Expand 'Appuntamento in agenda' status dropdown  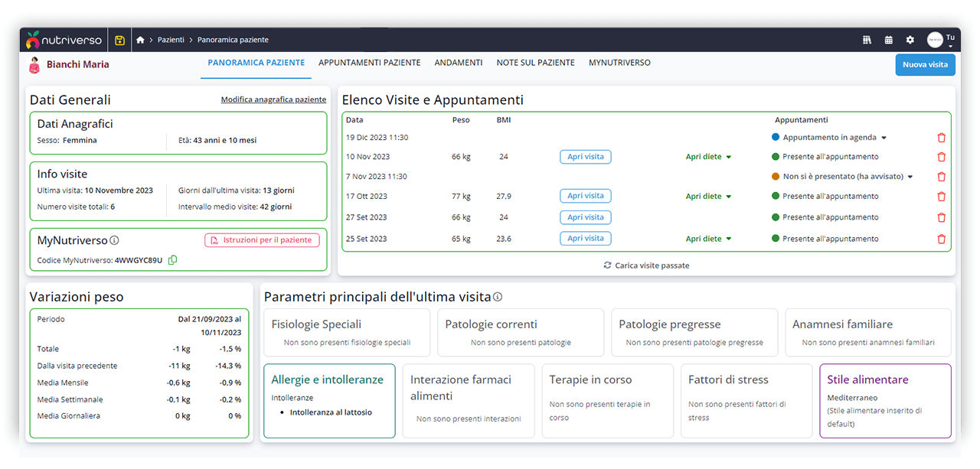(884, 138)
